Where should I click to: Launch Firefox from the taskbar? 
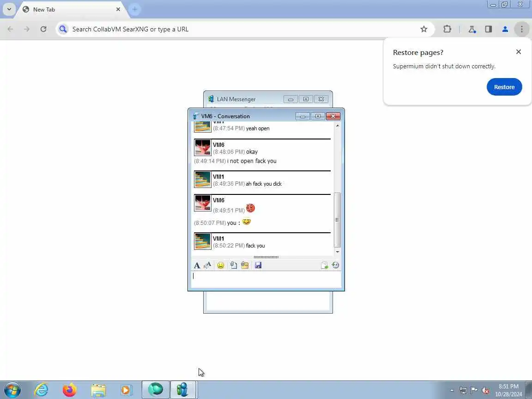point(70,390)
